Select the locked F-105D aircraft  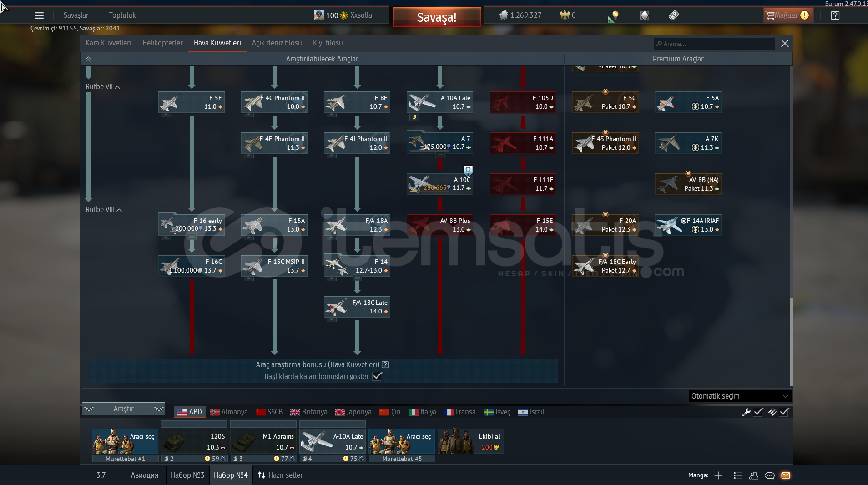tap(523, 102)
